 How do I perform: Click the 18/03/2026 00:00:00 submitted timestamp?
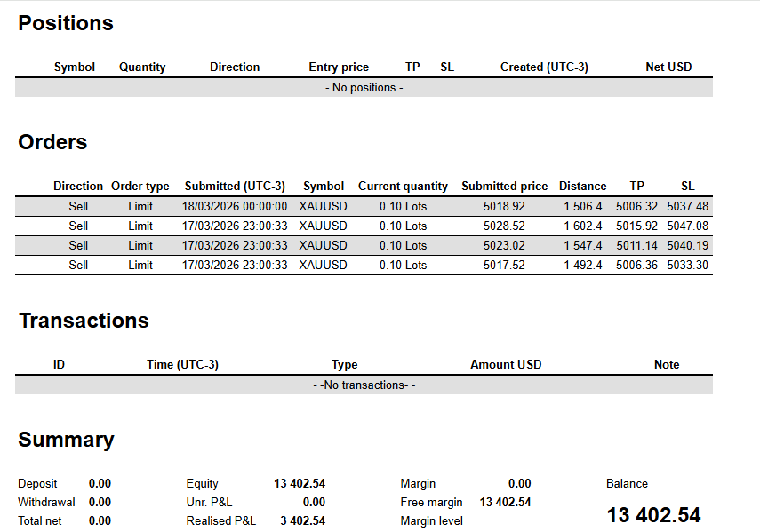tap(235, 206)
